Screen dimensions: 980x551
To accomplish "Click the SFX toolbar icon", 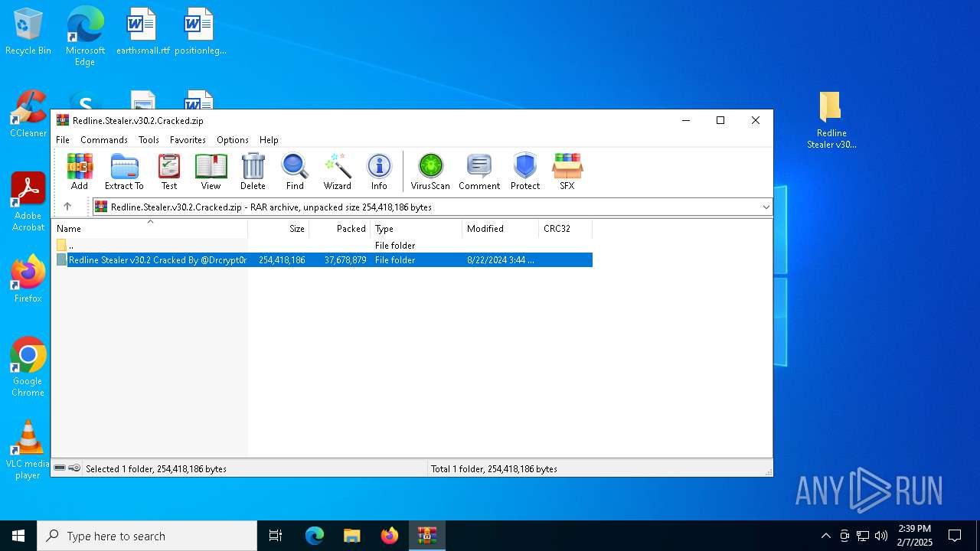I will 567,171.
